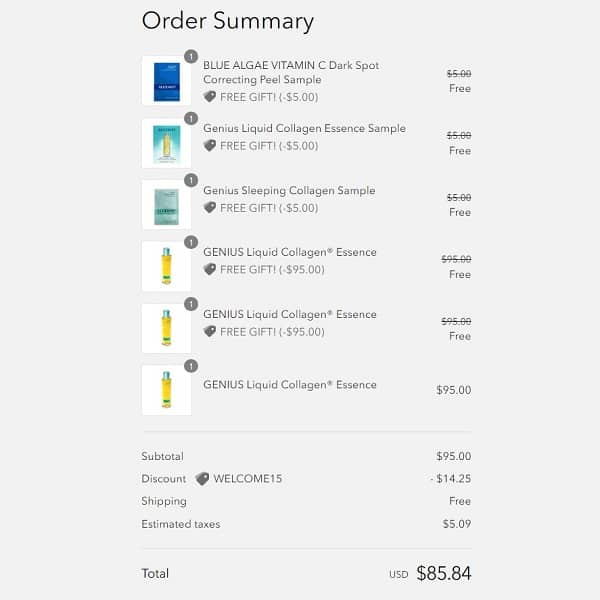Click the Free value in the Shipping row
The height and width of the screenshot is (600, 600).
pyautogui.click(x=459, y=501)
